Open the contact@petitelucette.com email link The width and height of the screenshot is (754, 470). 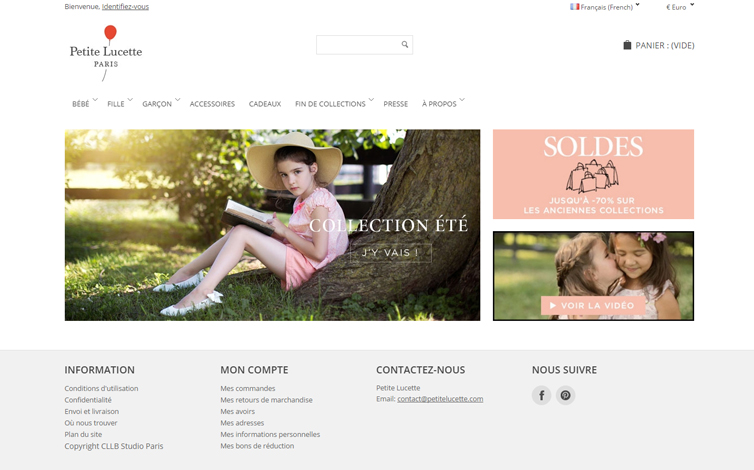click(x=440, y=399)
